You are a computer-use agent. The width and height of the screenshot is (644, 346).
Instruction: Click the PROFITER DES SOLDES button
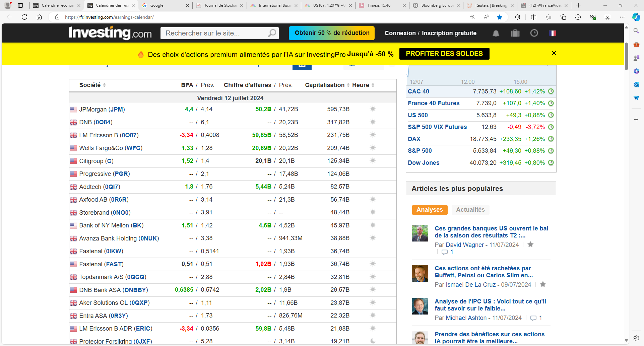444,54
